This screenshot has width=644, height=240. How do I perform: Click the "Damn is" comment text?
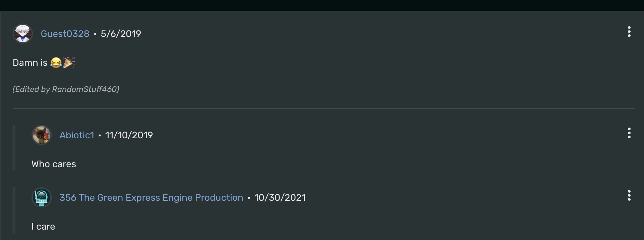30,63
